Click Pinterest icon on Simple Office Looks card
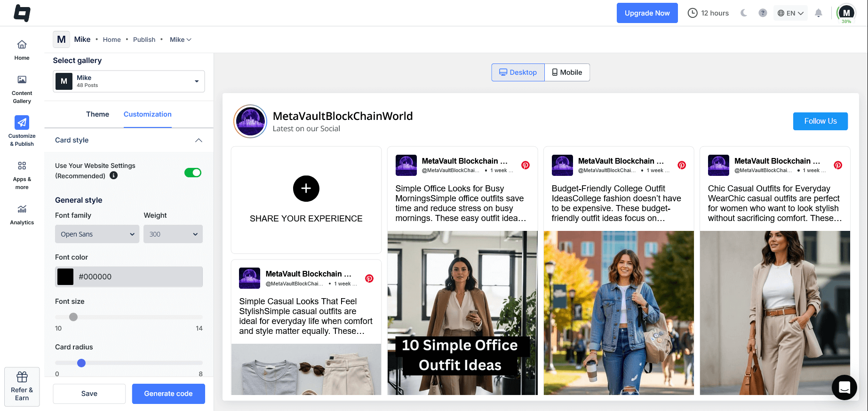 [x=526, y=165]
